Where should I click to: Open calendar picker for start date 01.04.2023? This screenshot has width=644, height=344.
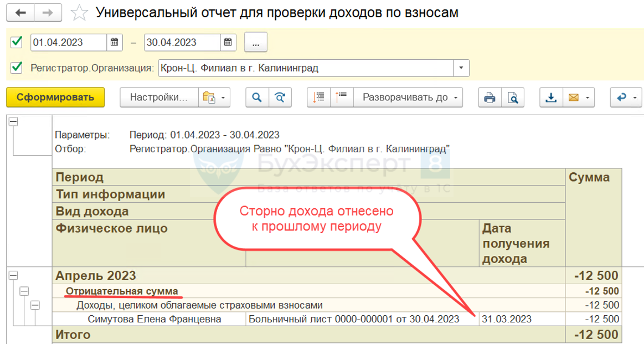click(x=114, y=42)
